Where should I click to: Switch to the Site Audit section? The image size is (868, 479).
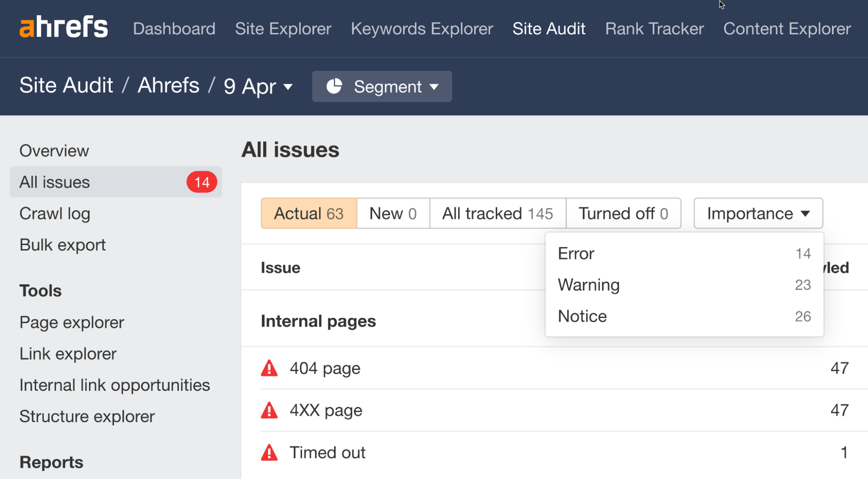[548, 28]
